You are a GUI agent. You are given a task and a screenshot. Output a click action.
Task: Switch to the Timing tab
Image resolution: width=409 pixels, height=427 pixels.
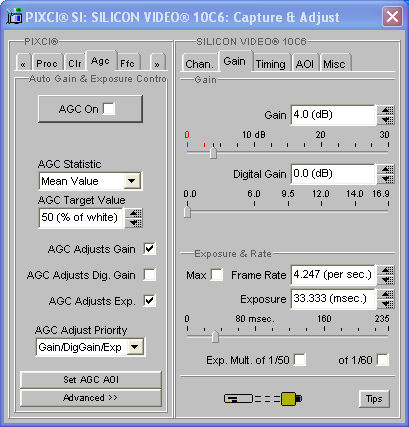click(x=270, y=63)
